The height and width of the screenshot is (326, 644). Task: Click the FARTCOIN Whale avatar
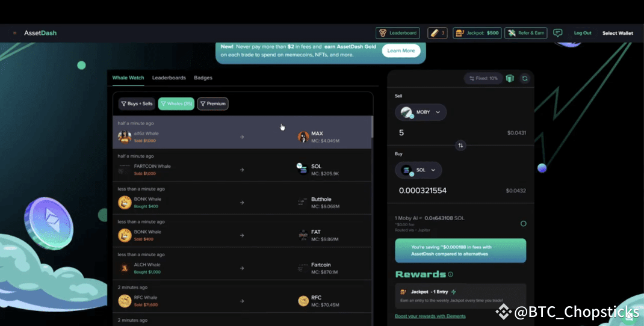[124, 170]
